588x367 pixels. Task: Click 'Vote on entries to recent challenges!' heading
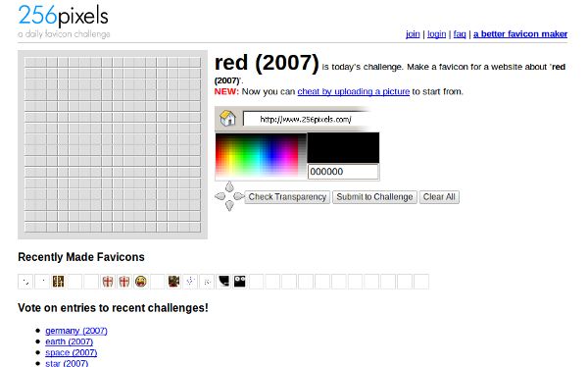[x=113, y=308]
